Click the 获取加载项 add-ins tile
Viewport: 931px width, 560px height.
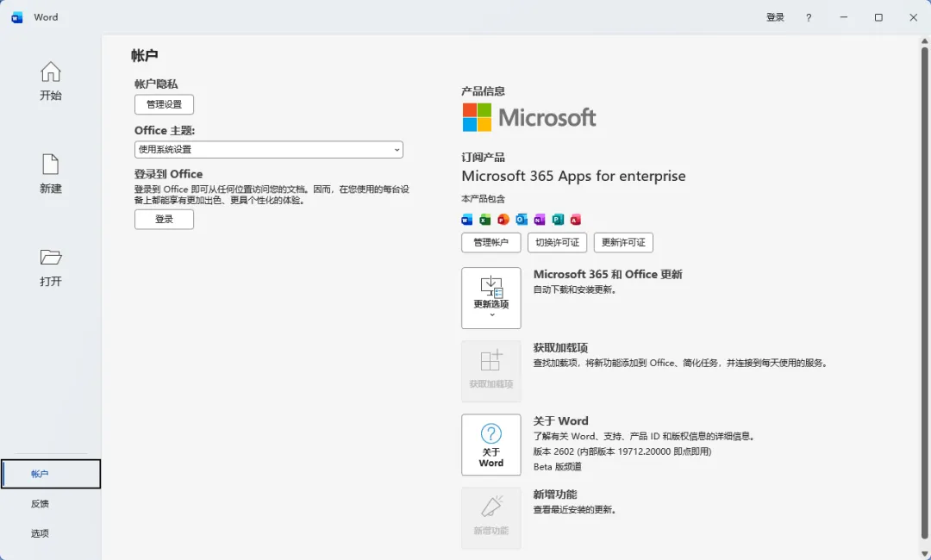[491, 371]
